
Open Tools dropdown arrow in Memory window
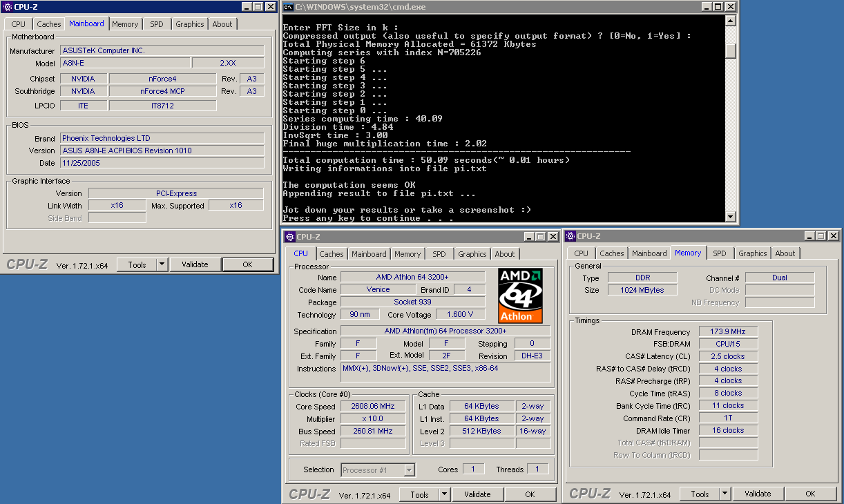[x=725, y=494]
